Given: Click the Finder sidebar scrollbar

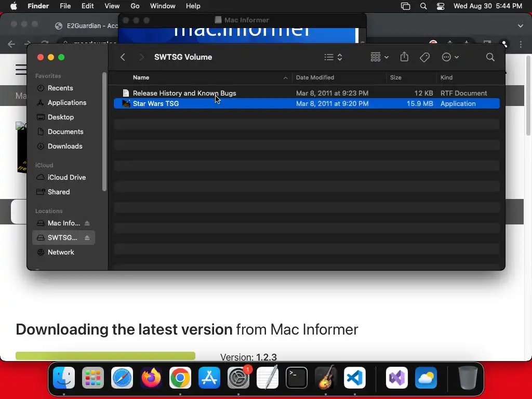Looking at the screenshot, I should (104, 131).
